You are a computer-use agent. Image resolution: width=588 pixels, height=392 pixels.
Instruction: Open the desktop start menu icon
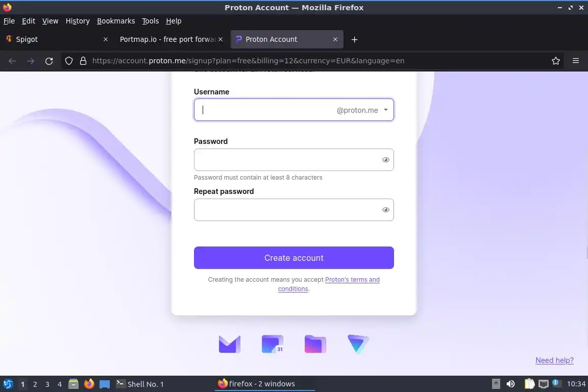pyautogui.click(x=8, y=384)
